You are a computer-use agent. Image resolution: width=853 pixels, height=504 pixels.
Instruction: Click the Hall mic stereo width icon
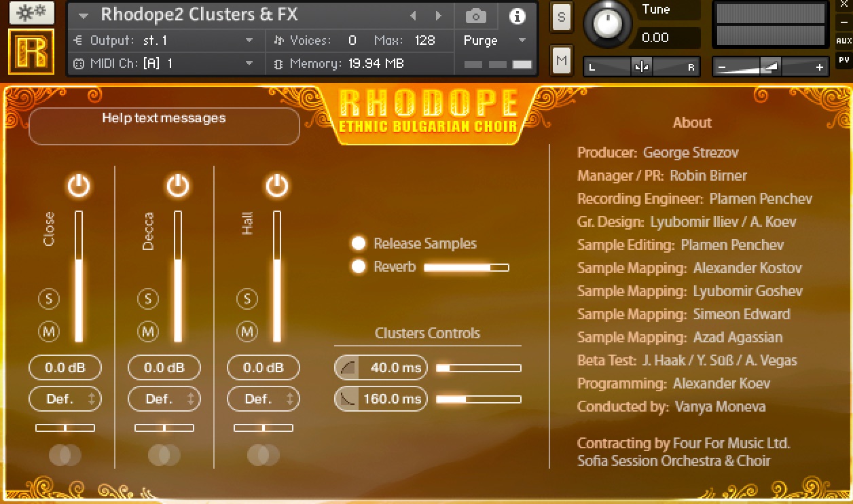click(x=264, y=455)
